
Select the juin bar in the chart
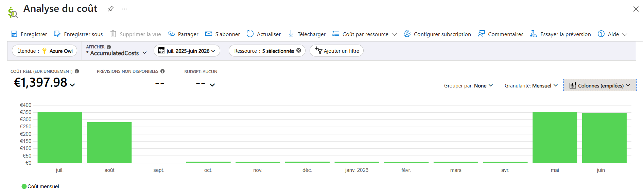[604, 138]
